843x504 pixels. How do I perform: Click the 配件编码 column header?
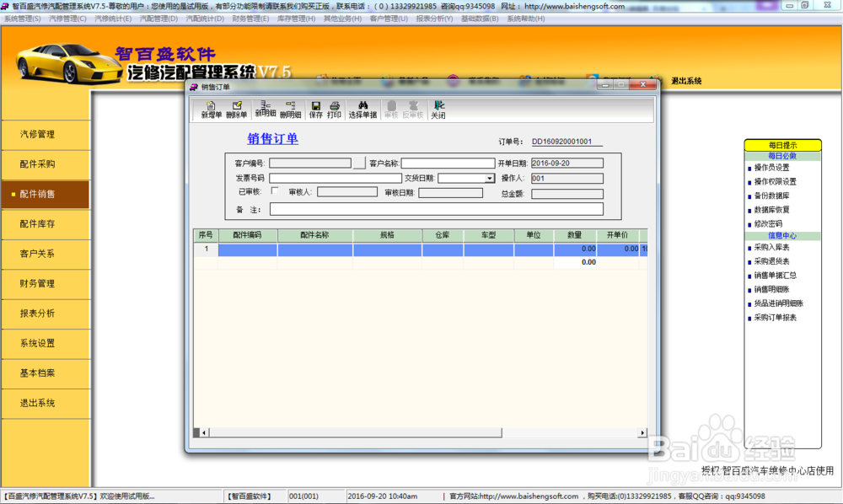pos(247,235)
